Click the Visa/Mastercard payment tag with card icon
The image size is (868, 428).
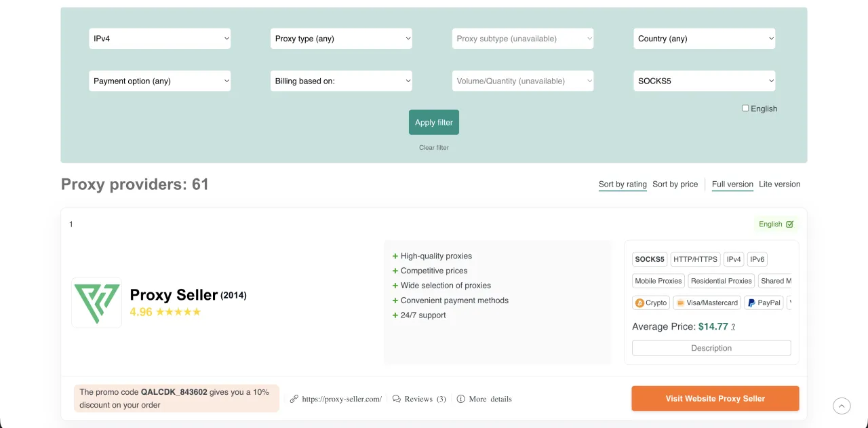coord(707,303)
